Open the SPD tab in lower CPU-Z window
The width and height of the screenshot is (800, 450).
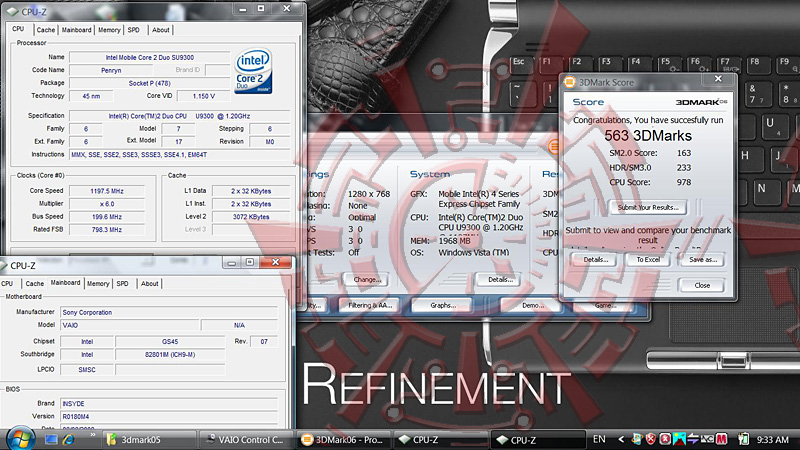[122, 284]
